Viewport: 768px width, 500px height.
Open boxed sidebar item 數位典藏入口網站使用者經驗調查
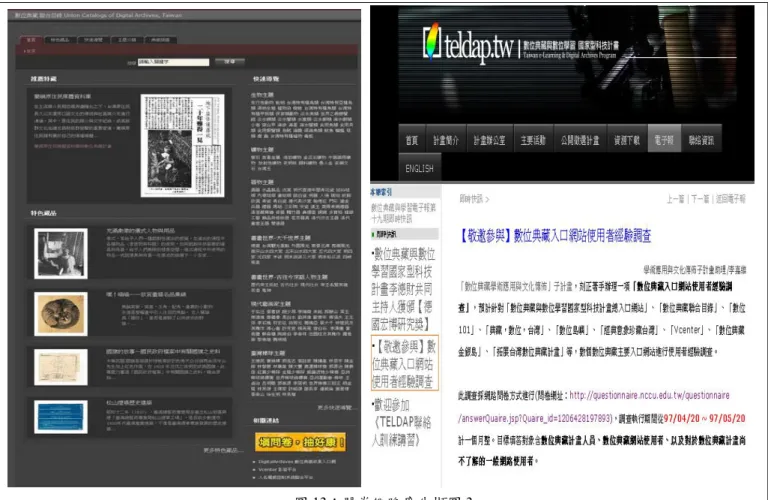point(405,363)
